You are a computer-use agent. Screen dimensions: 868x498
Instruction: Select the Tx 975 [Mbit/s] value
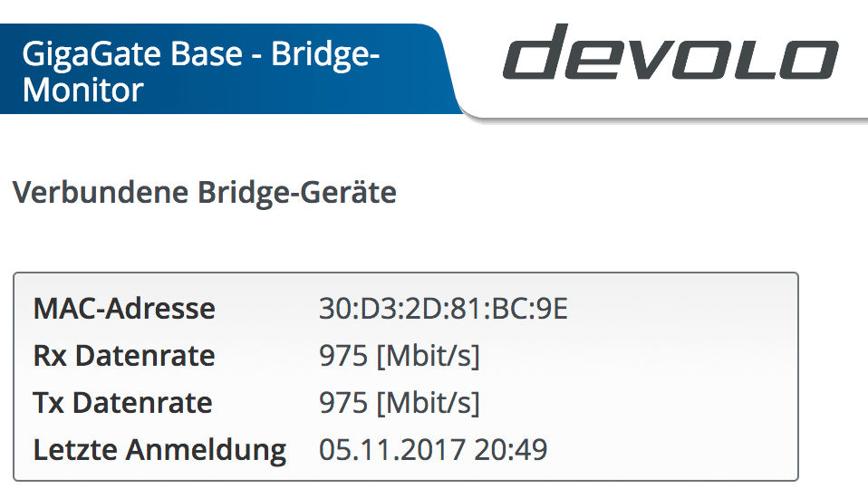[400, 403]
